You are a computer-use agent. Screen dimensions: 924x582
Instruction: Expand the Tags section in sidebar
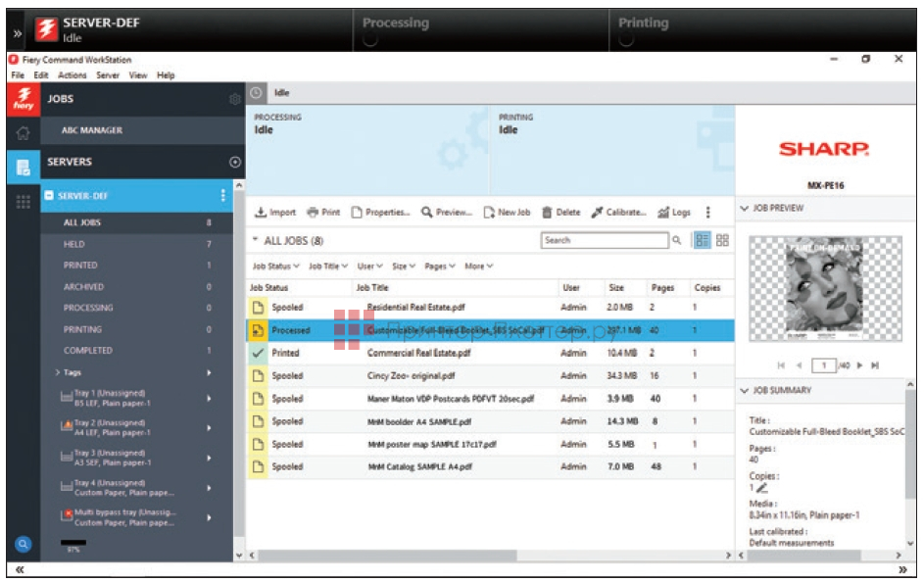click(58, 373)
